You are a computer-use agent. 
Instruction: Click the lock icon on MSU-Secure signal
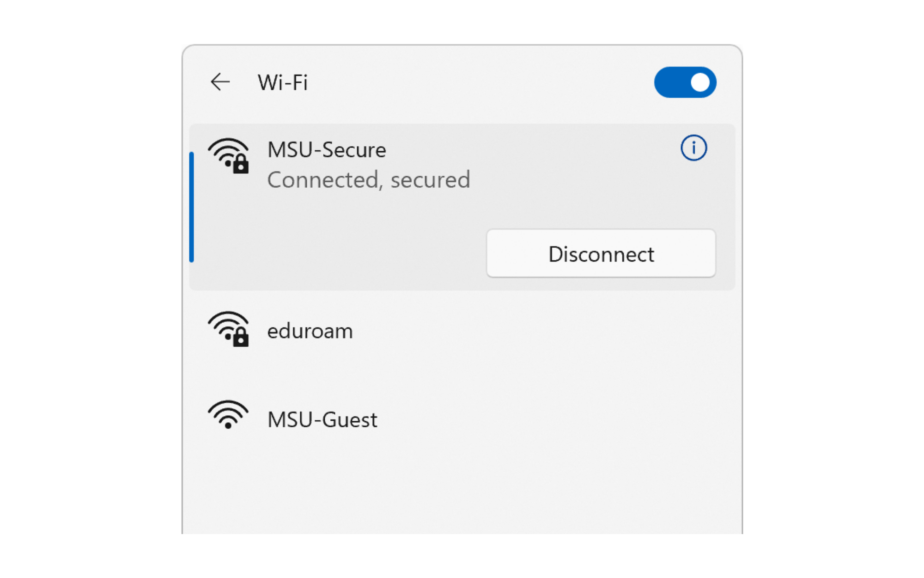point(241,165)
